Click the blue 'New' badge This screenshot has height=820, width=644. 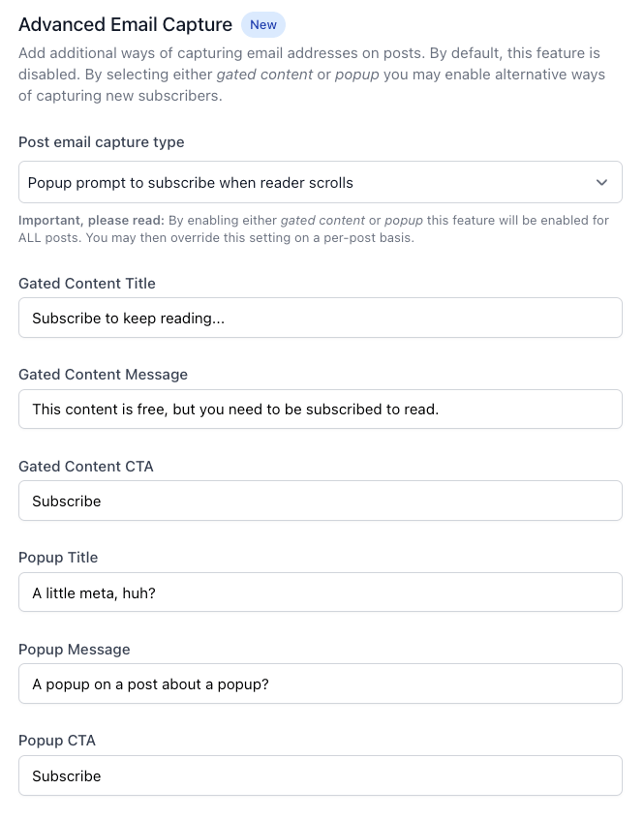point(263,24)
